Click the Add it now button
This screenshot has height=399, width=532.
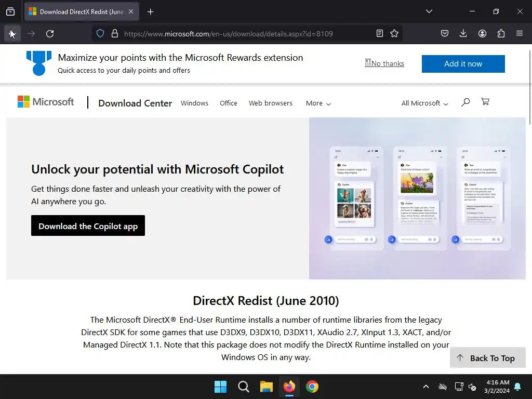[463, 64]
